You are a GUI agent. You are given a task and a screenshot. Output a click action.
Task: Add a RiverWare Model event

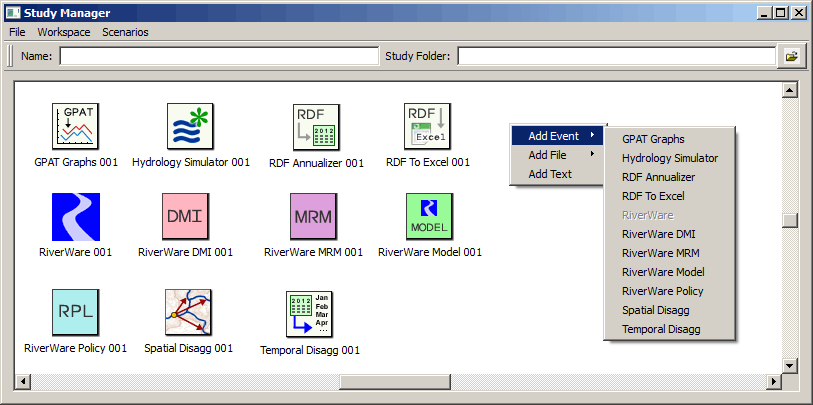669,272
